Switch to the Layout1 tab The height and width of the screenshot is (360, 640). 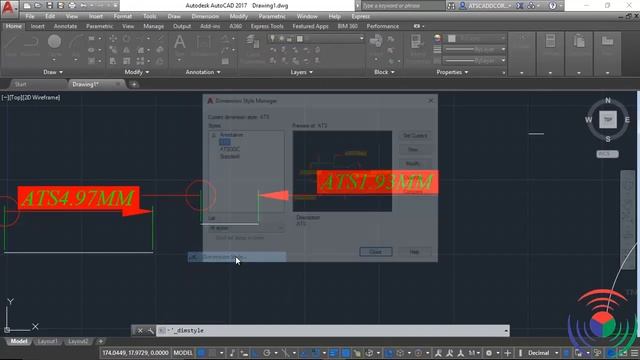pyautogui.click(x=47, y=341)
